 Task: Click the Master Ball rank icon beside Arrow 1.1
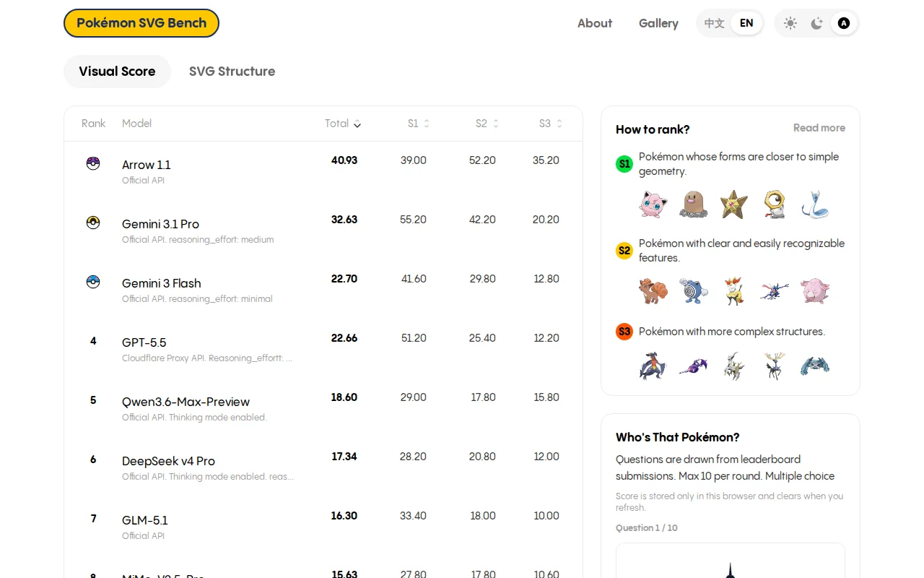(93, 163)
